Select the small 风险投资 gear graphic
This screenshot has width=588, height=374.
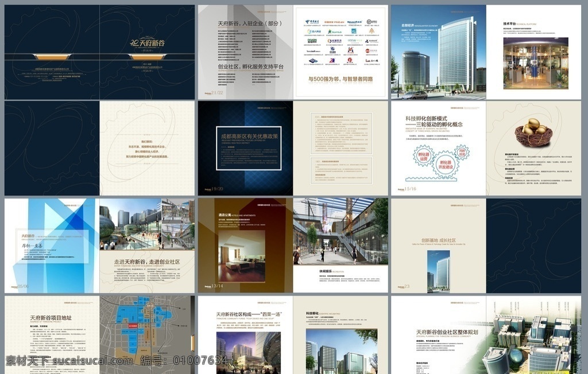(x=462, y=153)
